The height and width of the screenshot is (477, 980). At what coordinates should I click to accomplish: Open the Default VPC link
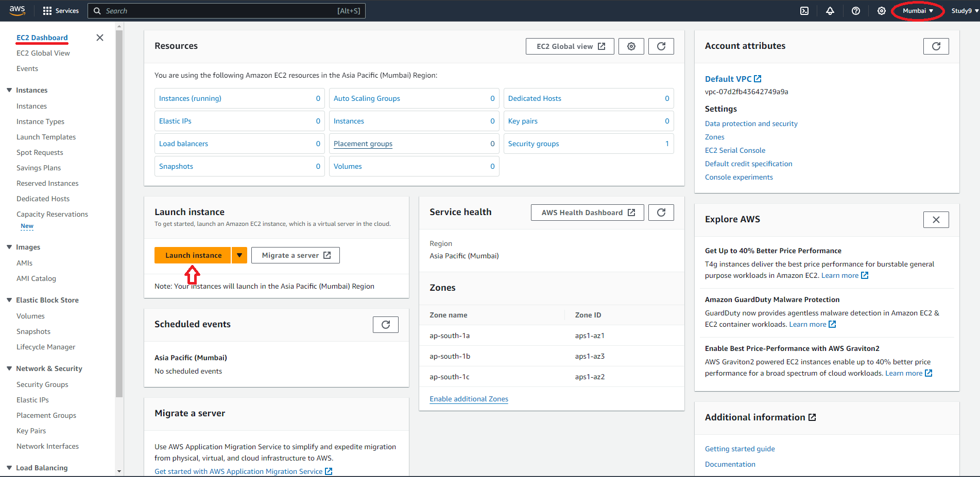pos(728,79)
